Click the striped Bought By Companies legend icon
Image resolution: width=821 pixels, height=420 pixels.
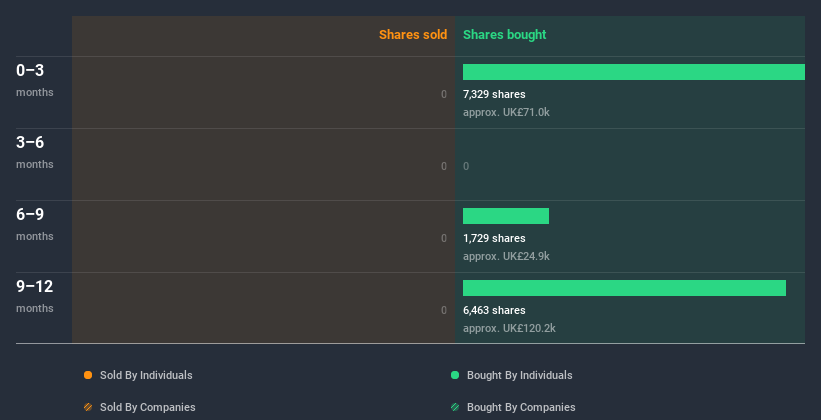pos(455,407)
